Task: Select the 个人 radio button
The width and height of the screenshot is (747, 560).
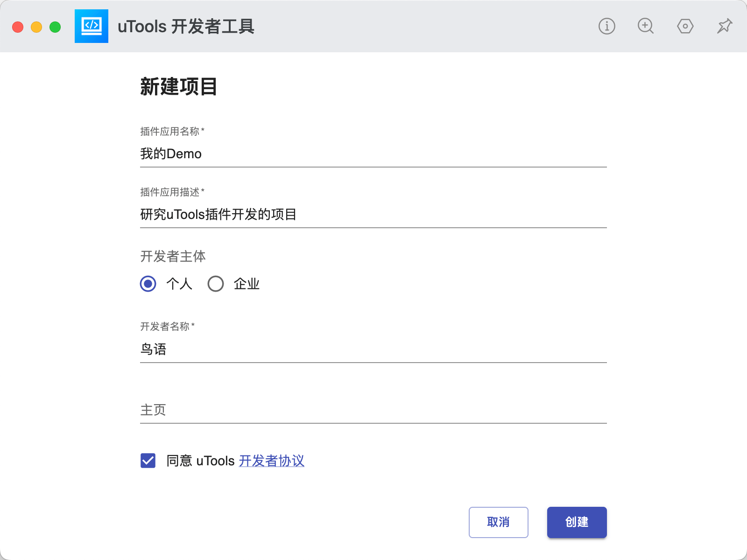Action: click(148, 284)
